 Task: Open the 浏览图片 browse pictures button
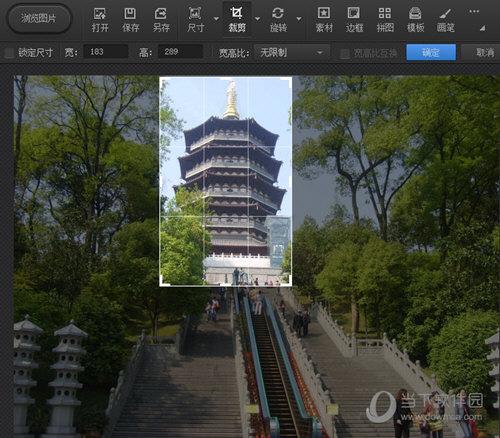[39, 19]
